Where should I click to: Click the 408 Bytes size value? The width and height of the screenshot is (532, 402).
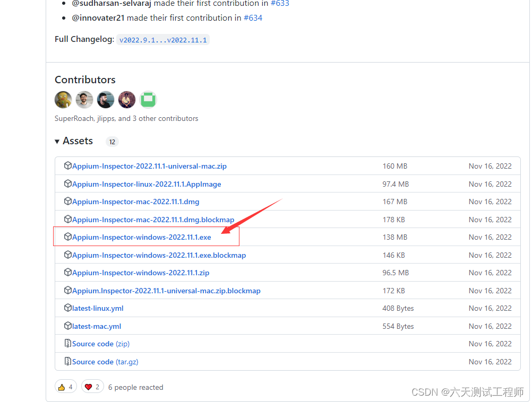pos(398,309)
